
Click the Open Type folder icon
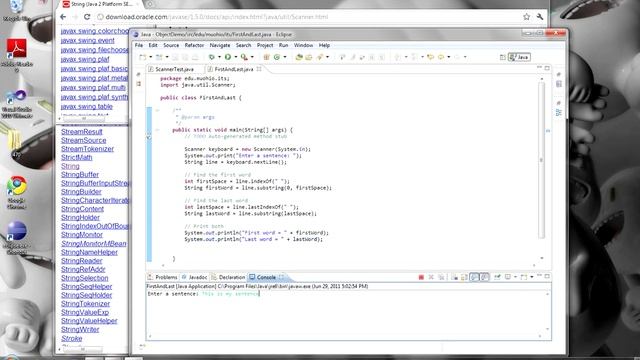tap(299, 57)
